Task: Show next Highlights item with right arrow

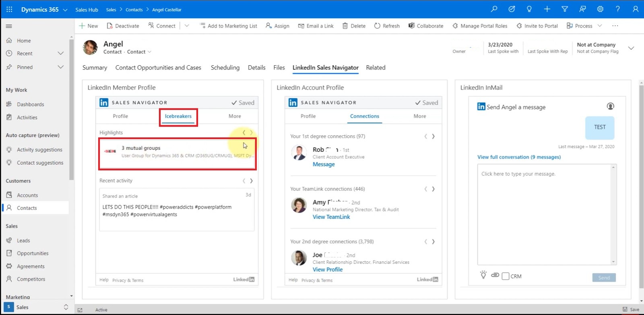Action: [x=252, y=133]
